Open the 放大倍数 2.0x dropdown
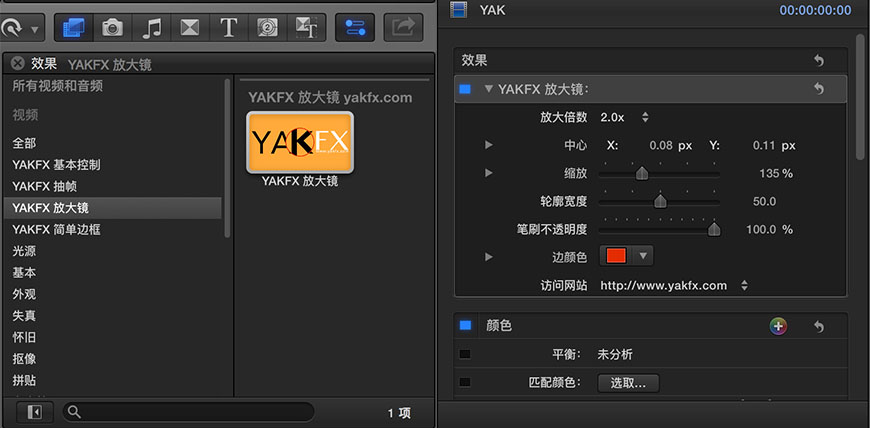870x428 pixels. pyautogui.click(x=625, y=117)
